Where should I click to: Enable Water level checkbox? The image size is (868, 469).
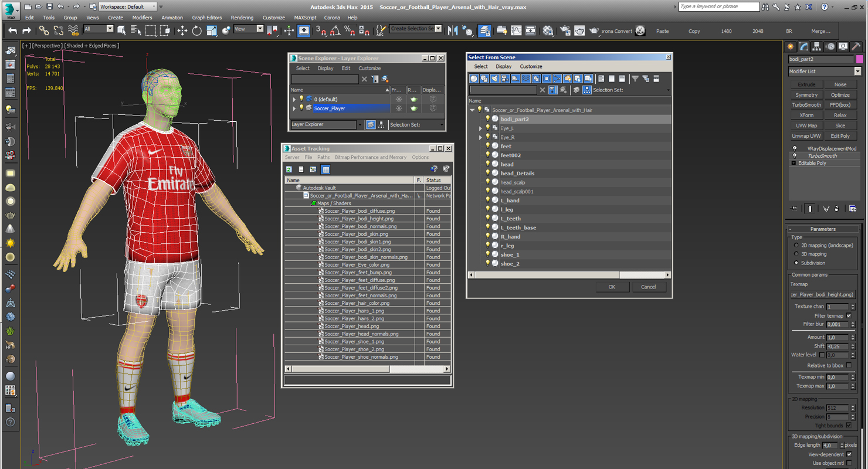coord(822,355)
